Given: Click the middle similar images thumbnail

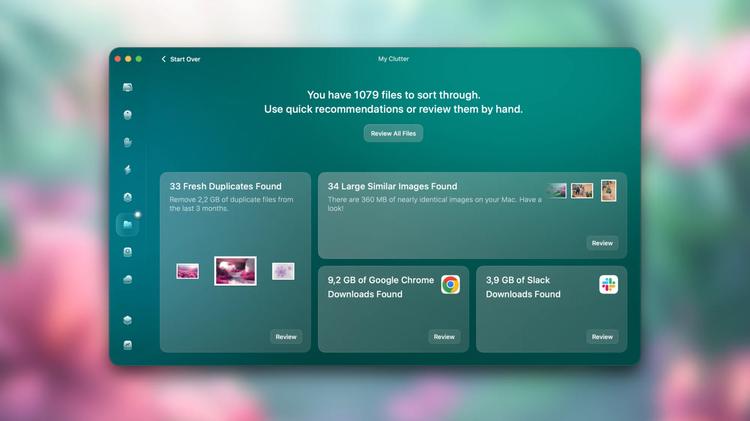Looking at the screenshot, I should tap(582, 190).
